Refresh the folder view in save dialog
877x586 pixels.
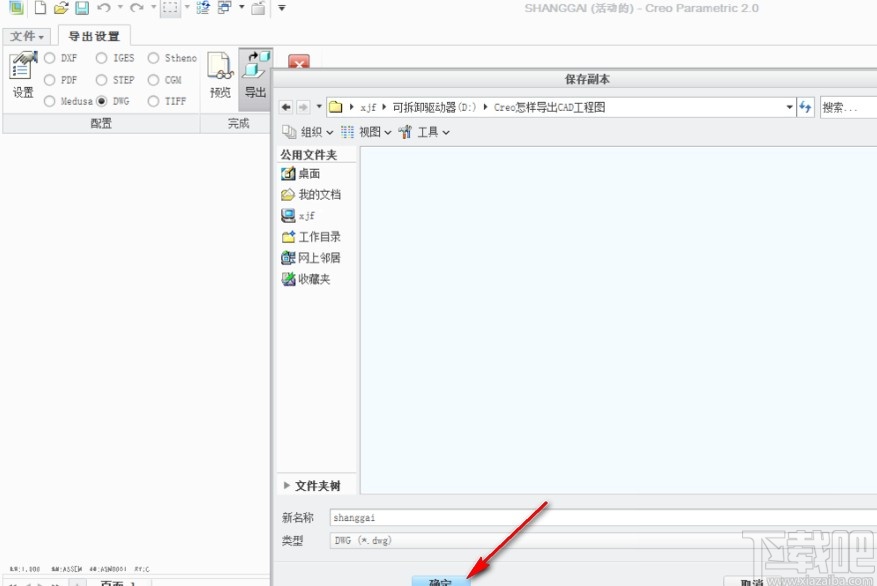pos(805,107)
